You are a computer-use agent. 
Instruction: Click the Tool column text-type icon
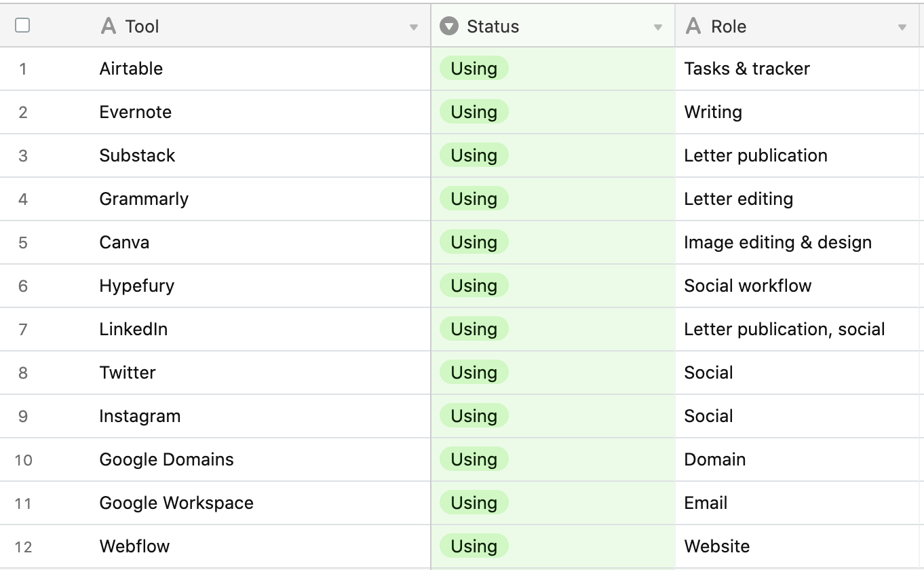point(108,26)
